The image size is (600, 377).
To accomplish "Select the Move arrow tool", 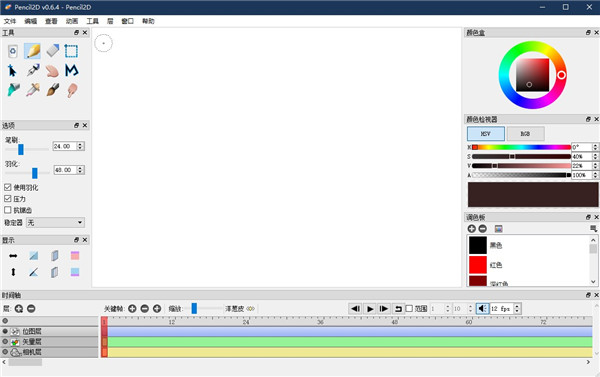I will coord(12,70).
